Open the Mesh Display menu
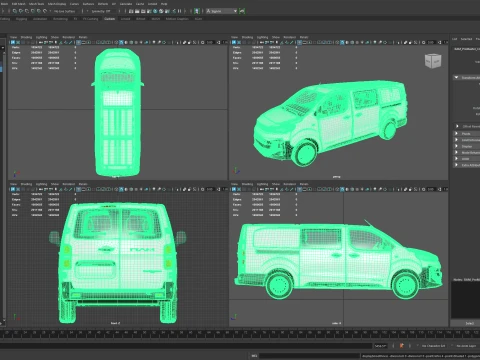The image size is (480, 360). click(57, 4)
